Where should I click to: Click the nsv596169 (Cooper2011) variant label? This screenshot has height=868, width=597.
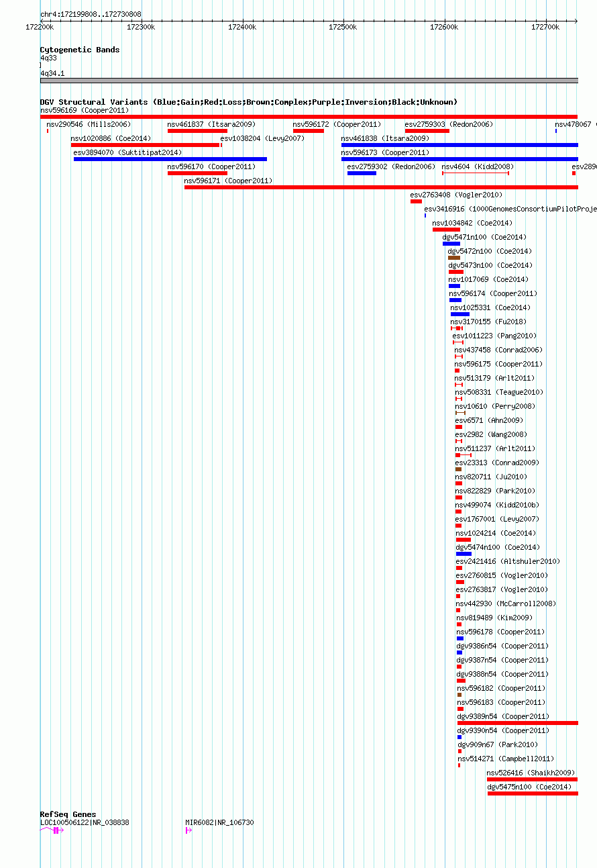[85, 110]
